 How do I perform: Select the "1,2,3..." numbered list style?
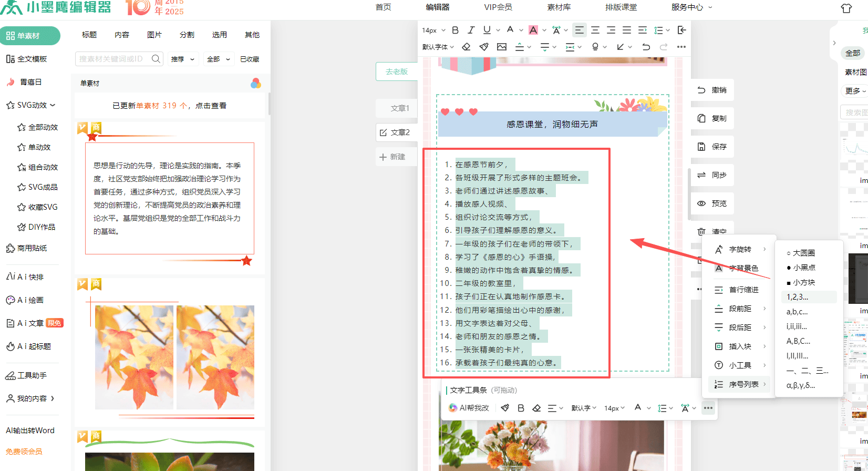[797, 297]
